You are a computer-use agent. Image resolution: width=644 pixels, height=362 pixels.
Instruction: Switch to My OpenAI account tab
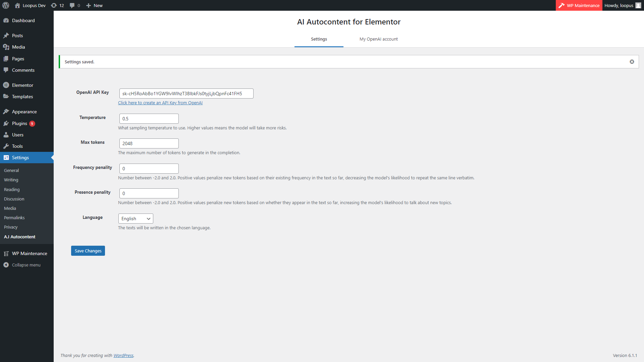[x=378, y=39]
